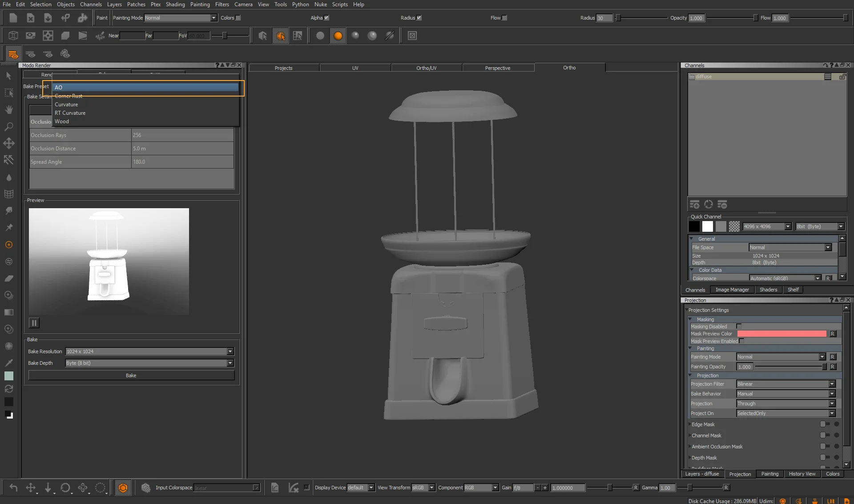The width and height of the screenshot is (854, 504).
Task: Enable the Masking Disabled checkbox
Action: point(739,327)
